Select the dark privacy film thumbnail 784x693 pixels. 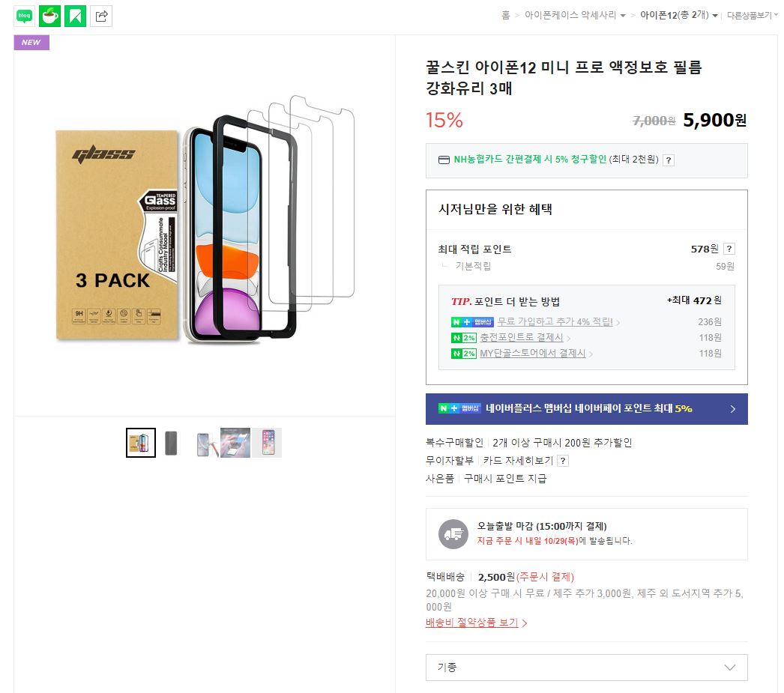pos(172,443)
